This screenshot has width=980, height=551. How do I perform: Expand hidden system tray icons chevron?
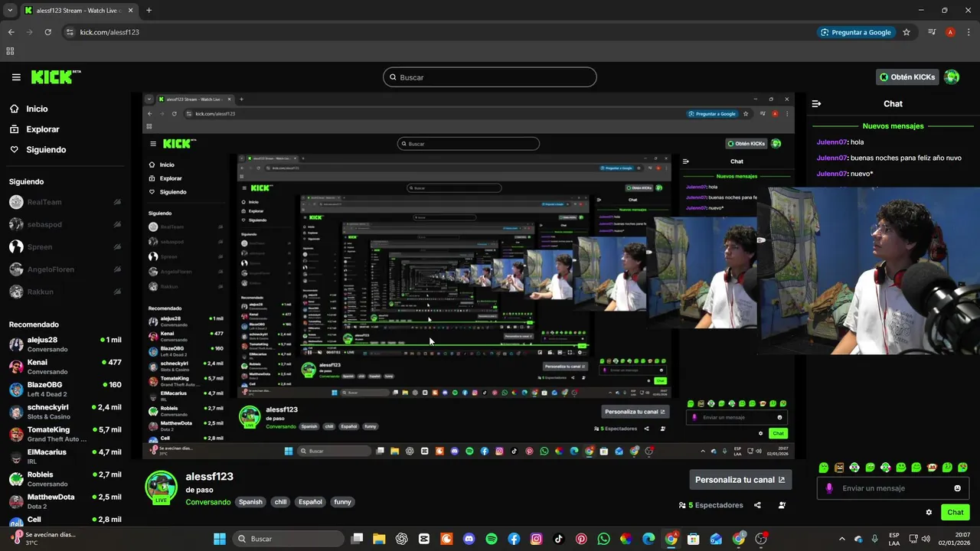coord(842,539)
